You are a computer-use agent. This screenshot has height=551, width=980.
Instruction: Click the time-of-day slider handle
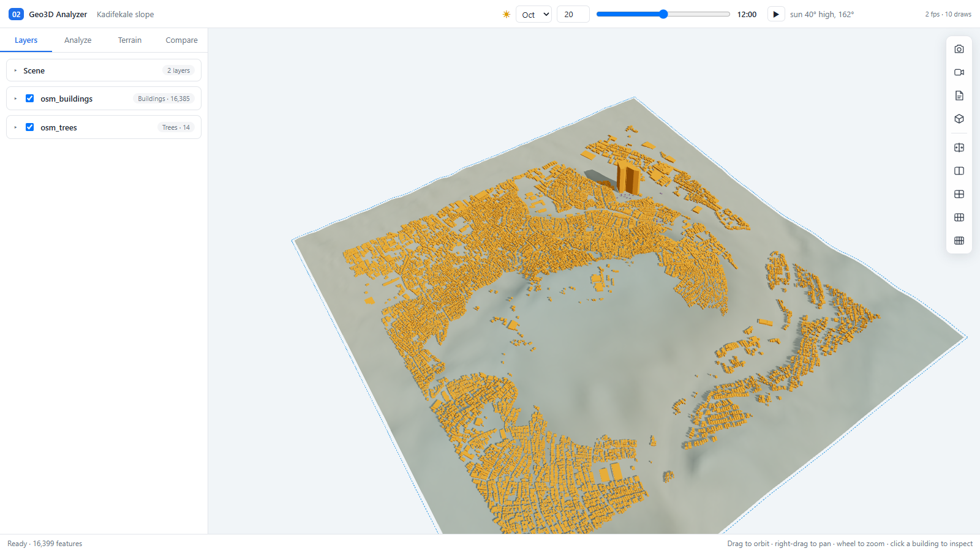pyautogui.click(x=663, y=14)
